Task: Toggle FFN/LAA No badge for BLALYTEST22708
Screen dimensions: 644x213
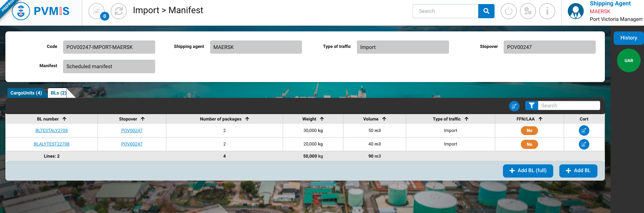Action: pyautogui.click(x=529, y=144)
